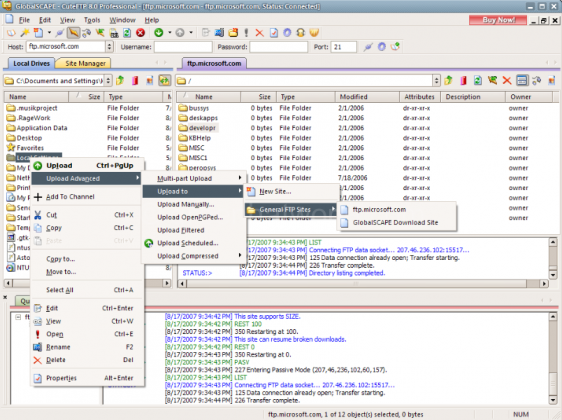This screenshot has width=562, height=420.
Task: Click the Buy Now! button
Action: [498, 20]
